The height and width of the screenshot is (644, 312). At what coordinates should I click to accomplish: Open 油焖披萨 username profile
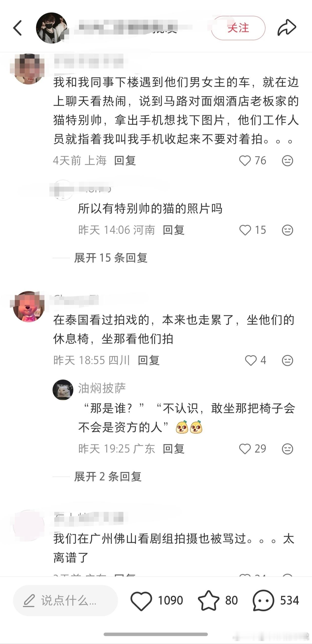102,388
